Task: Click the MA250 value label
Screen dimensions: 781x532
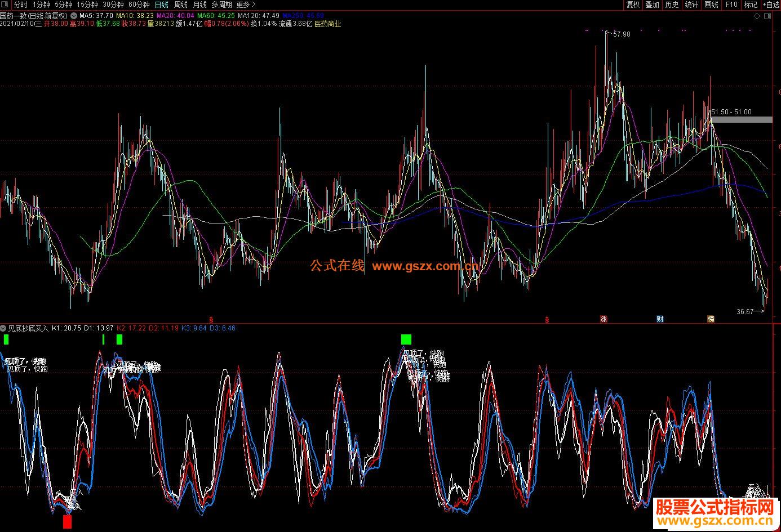Action: [303, 16]
